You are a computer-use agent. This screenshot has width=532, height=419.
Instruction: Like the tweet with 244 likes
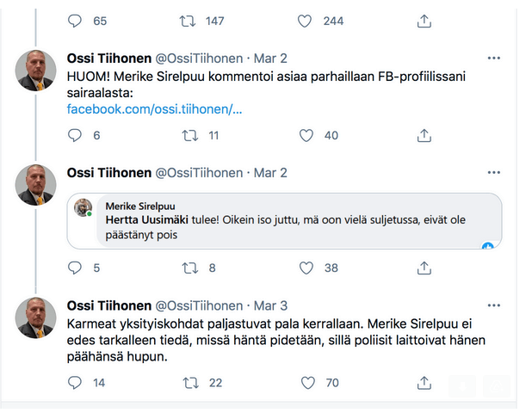(306, 21)
